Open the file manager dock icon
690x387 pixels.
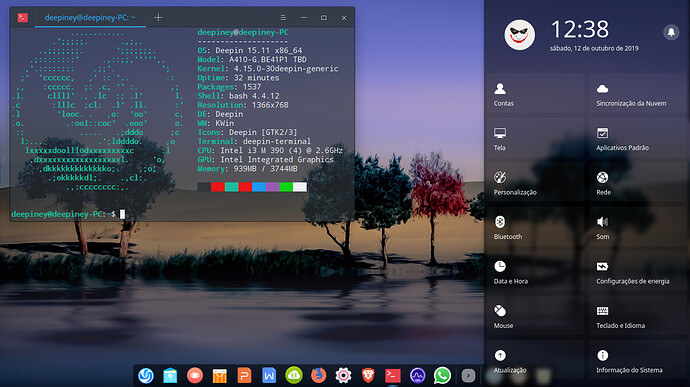(170, 376)
